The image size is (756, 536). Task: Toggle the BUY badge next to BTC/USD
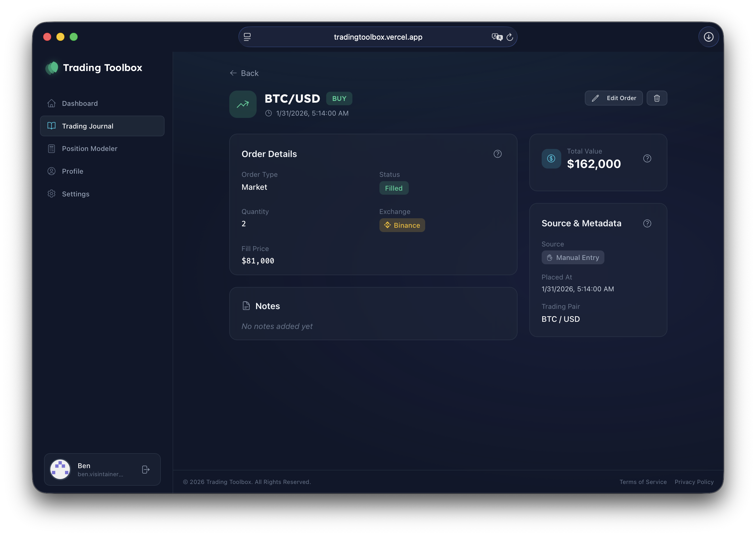pyautogui.click(x=339, y=98)
